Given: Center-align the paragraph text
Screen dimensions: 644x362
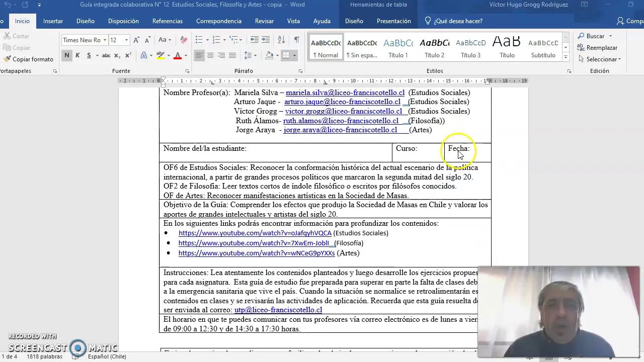Looking at the screenshot, I should tap(210, 55).
